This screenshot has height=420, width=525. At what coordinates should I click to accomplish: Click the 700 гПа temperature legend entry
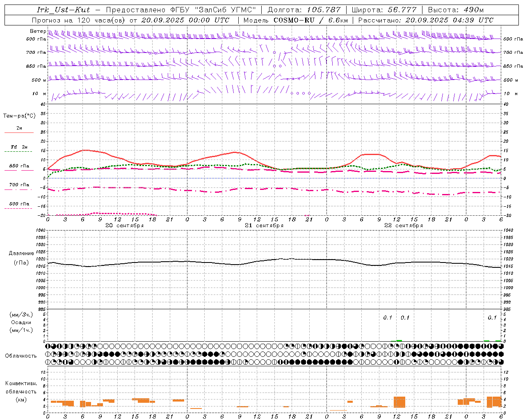pos(19,185)
